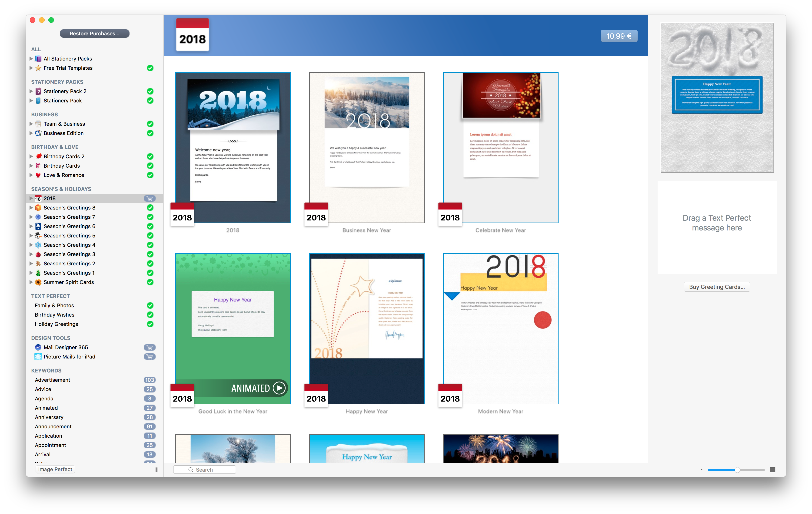This screenshot has height=514, width=812.
Task: Select the Holiday Greetings category
Action: pos(56,324)
